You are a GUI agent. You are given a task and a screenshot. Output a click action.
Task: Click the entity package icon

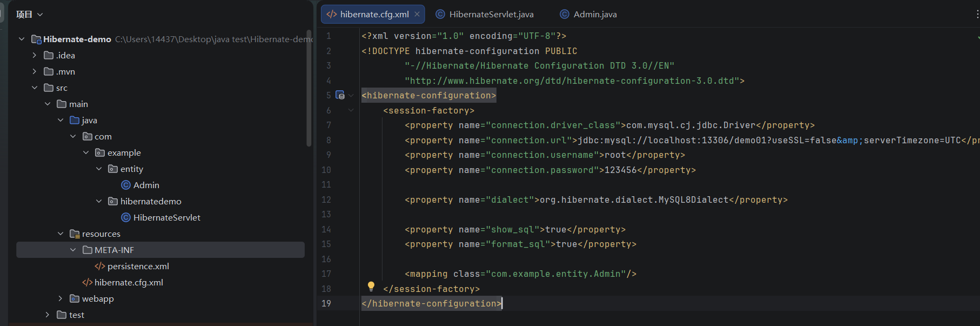(x=113, y=169)
